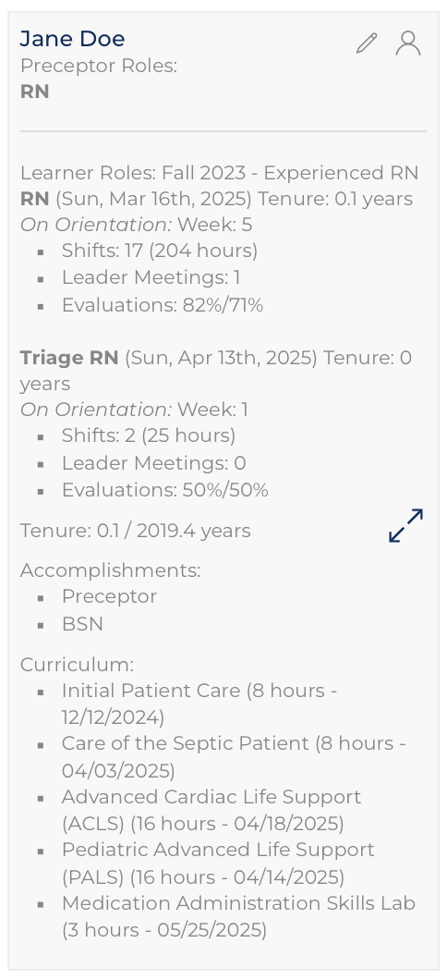The image size is (447, 980).
Task: Click the Preceptor accomplishment item
Action: click(109, 597)
